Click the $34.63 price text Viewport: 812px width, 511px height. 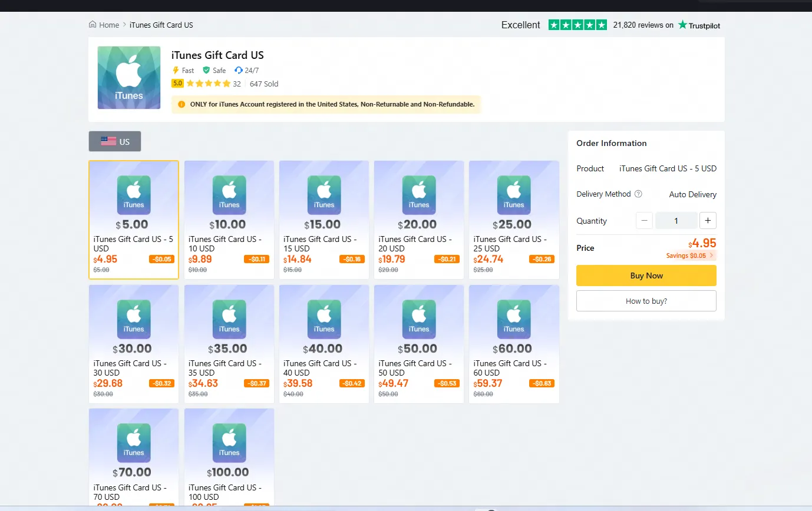203,383
